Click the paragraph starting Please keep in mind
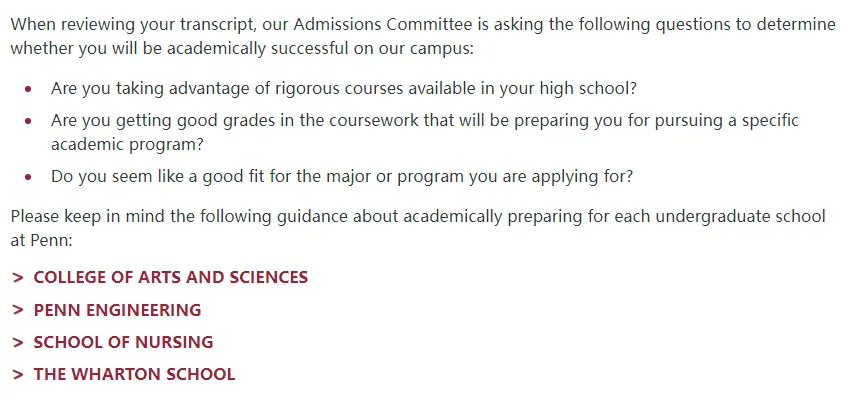The width and height of the screenshot is (848, 411). click(418, 228)
